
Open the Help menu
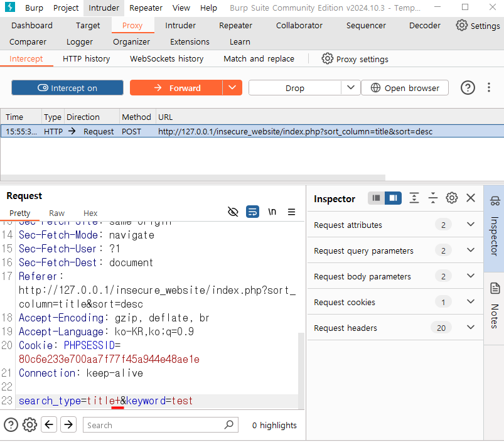pos(208,8)
